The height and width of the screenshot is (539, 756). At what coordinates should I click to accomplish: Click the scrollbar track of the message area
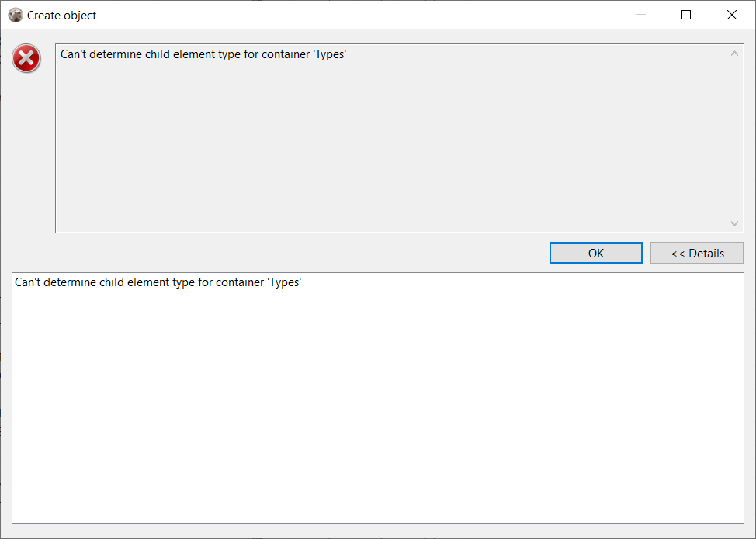pyautogui.click(x=734, y=140)
